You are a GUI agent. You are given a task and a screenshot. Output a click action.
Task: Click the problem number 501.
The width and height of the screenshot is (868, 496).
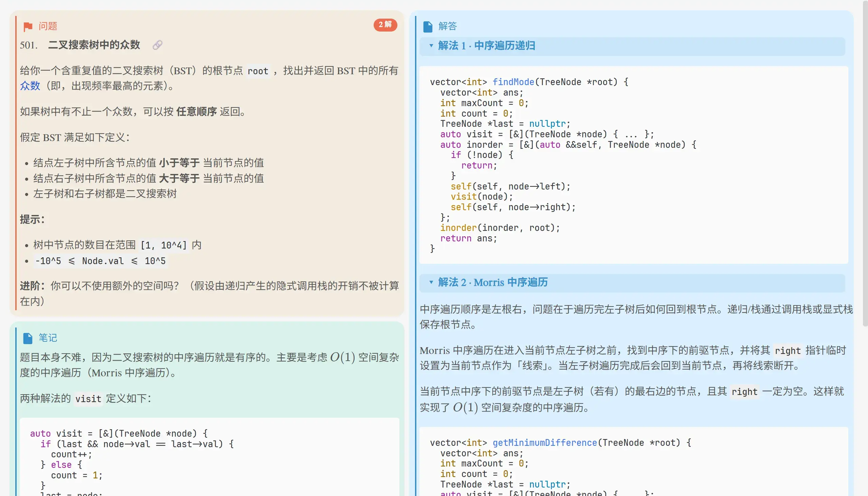(28, 45)
